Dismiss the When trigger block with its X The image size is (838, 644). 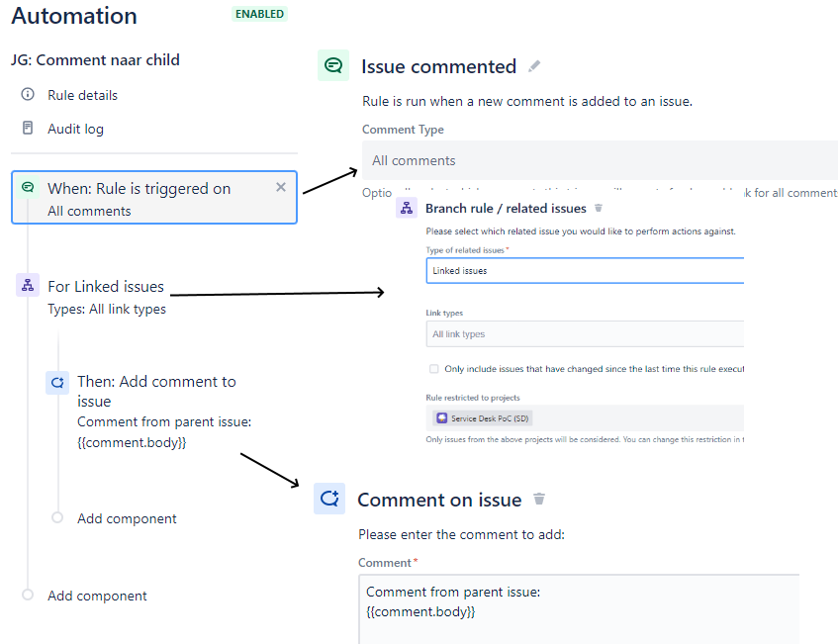tap(280, 187)
